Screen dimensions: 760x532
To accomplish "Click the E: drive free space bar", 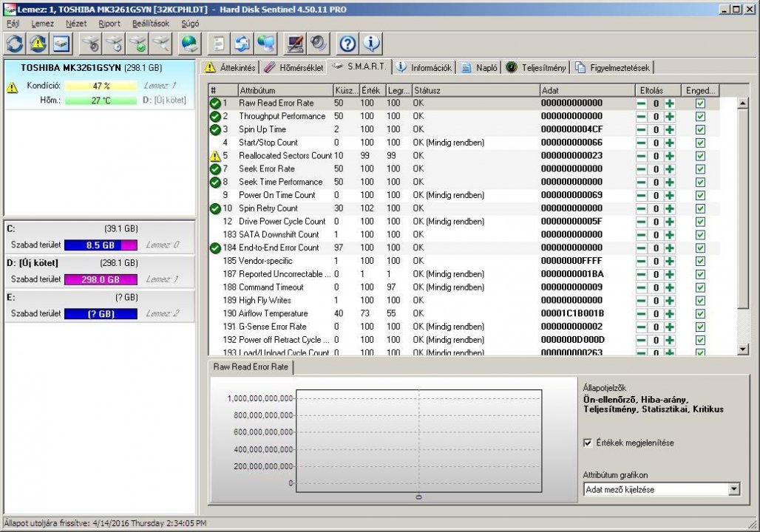I will click(x=101, y=314).
